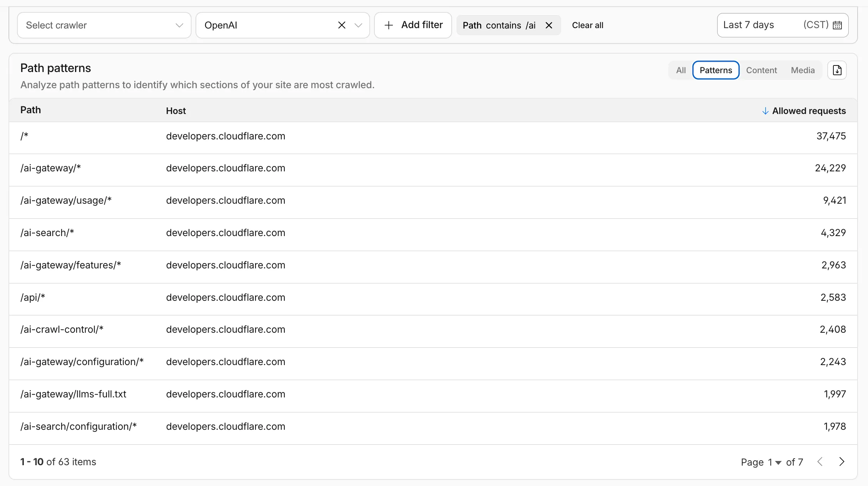Select the Patterns tab
This screenshot has width=868, height=486.
(x=715, y=70)
